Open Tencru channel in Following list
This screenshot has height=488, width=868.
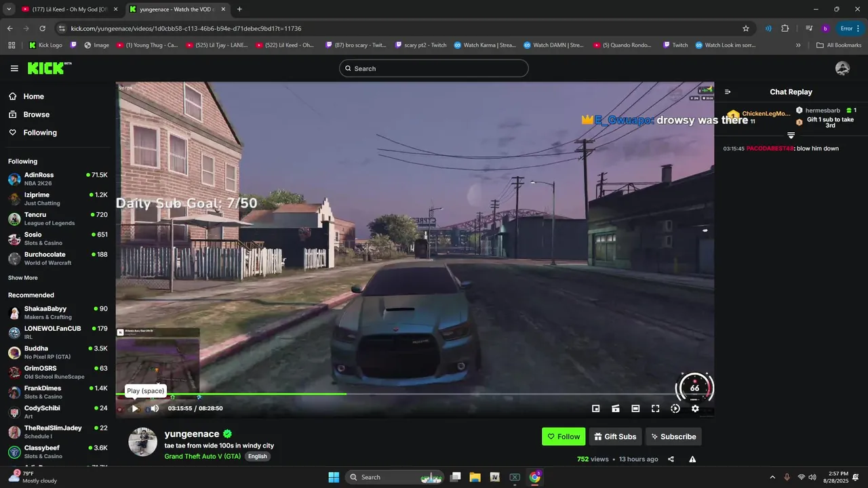click(58, 218)
